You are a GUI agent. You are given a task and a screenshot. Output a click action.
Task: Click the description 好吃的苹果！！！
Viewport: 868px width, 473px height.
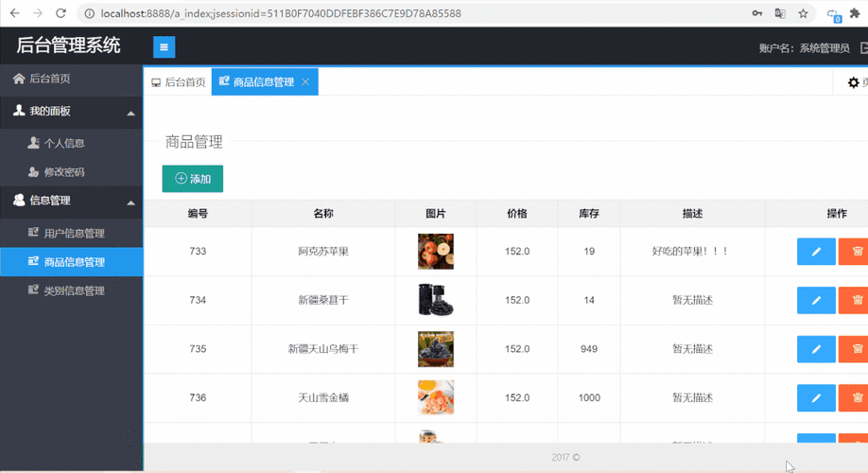[690, 252]
